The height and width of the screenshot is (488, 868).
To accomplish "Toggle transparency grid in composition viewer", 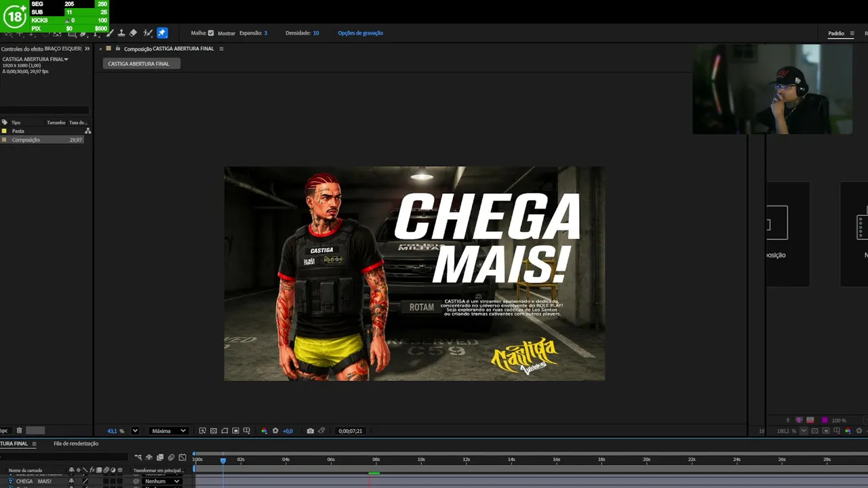I will (x=214, y=431).
